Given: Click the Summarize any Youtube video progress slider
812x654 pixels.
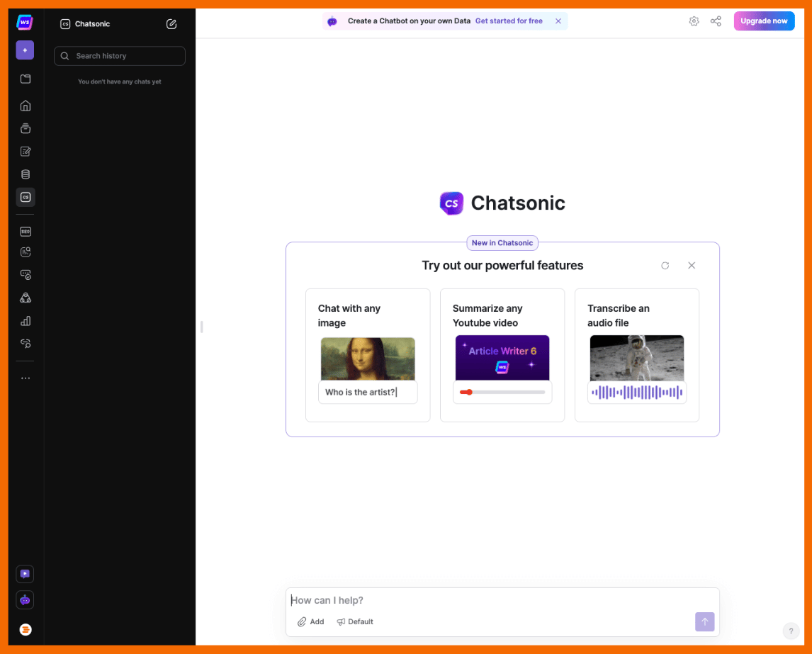Looking at the screenshot, I should [502, 392].
